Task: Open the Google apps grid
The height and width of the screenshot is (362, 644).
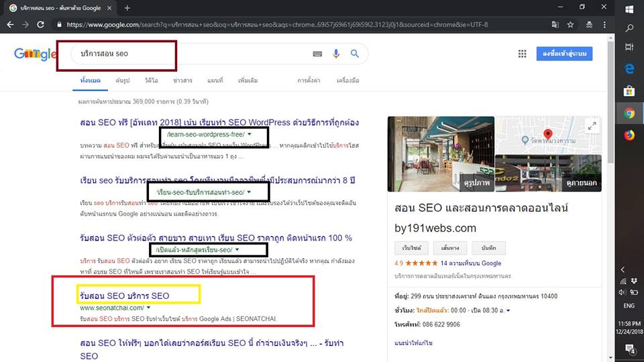Action: point(522,54)
